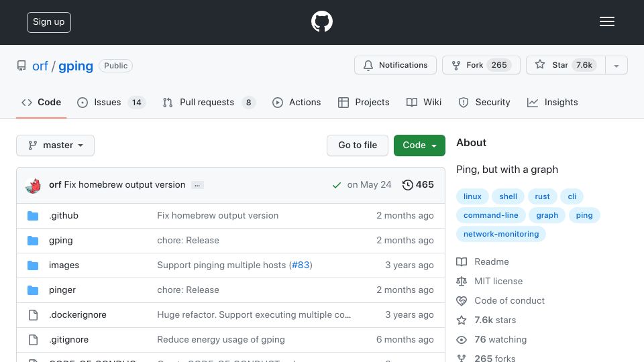644x362 pixels.
Task: Click the Sign up button
Action: 49,22
